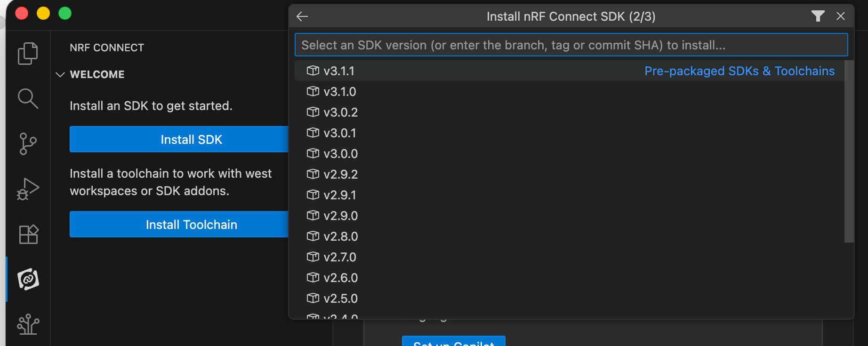
Task: Open the Extensions view
Action: click(x=28, y=234)
